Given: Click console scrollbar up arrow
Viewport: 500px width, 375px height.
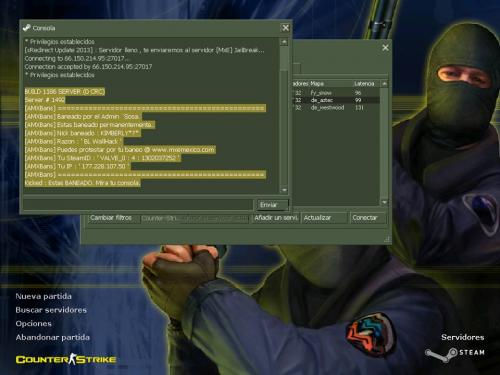Looking at the screenshot, I should click(x=284, y=42).
